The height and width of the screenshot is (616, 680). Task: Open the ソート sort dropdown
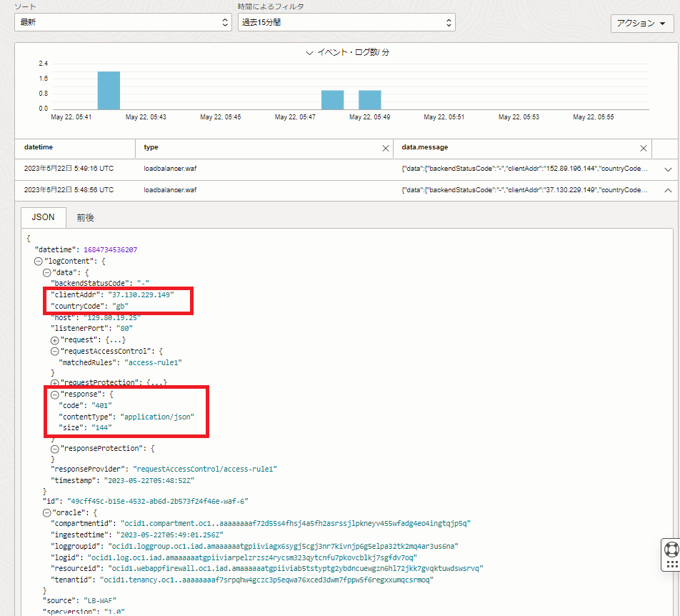[123, 22]
